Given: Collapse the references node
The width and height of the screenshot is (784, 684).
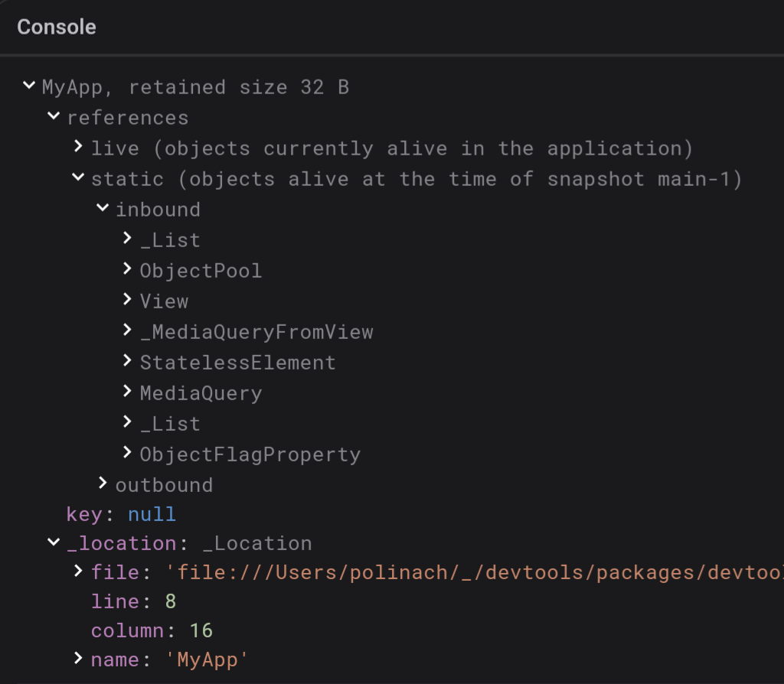Looking at the screenshot, I should (53, 116).
